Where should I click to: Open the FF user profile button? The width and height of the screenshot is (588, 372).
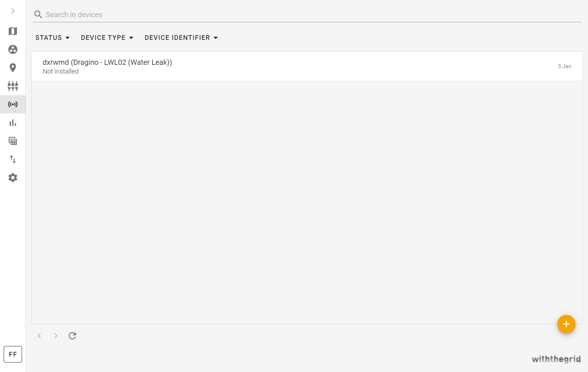[x=13, y=354]
